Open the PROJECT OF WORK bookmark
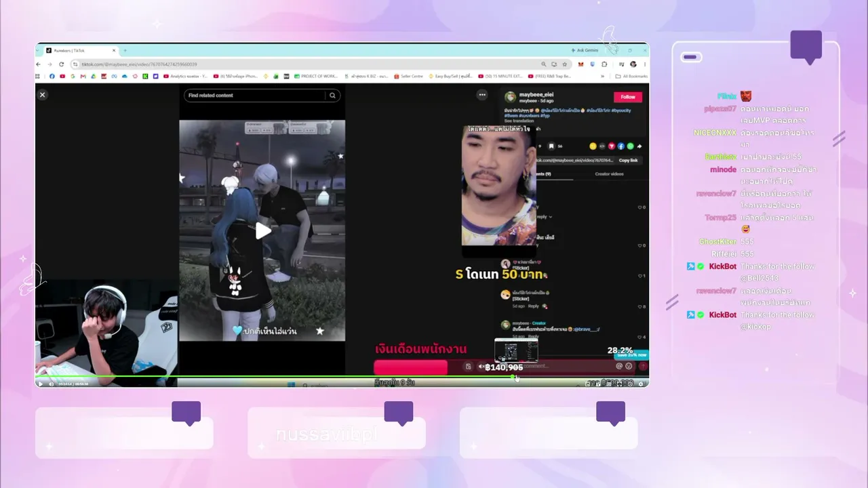Image resolution: width=868 pixels, height=488 pixels. [x=315, y=77]
